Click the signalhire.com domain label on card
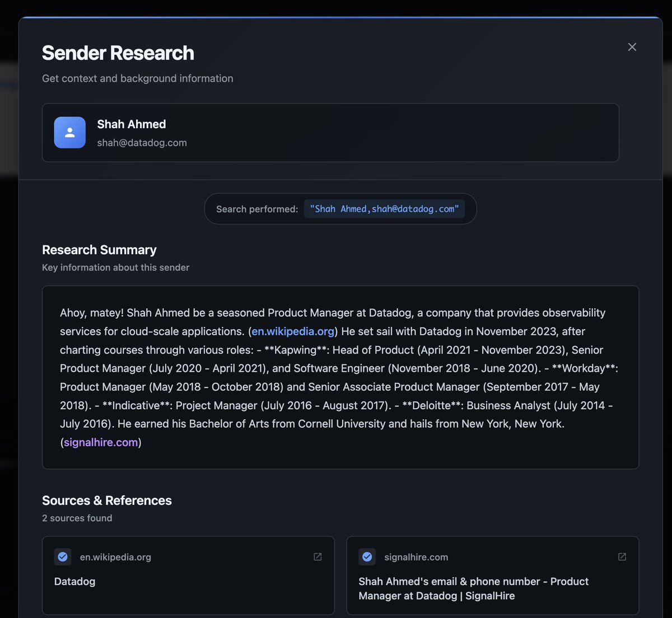Screen dimensions: 672x618 [416, 557]
